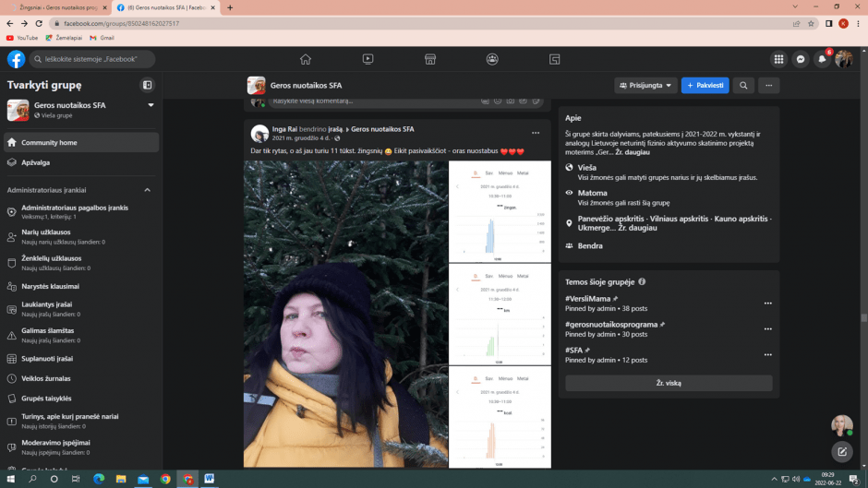Open the blue step chart screenshot
This screenshot has height=488, width=868.
pos(500,211)
